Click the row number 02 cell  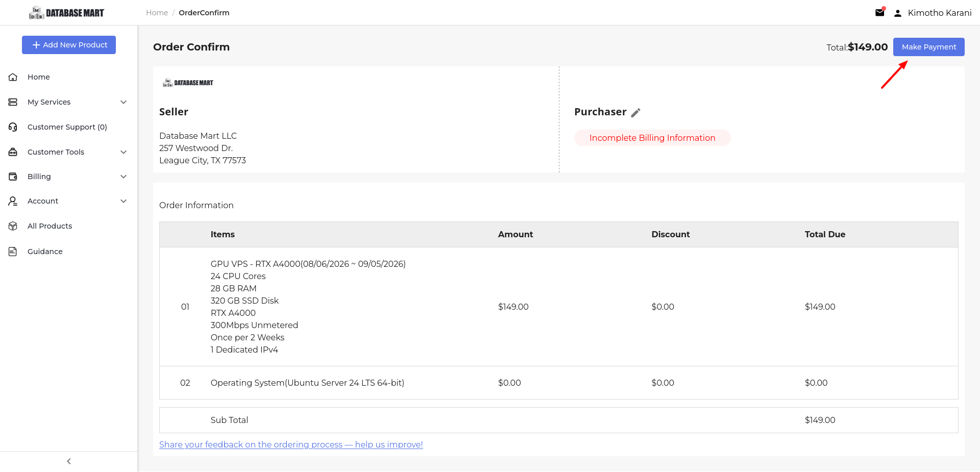pos(185,383)
